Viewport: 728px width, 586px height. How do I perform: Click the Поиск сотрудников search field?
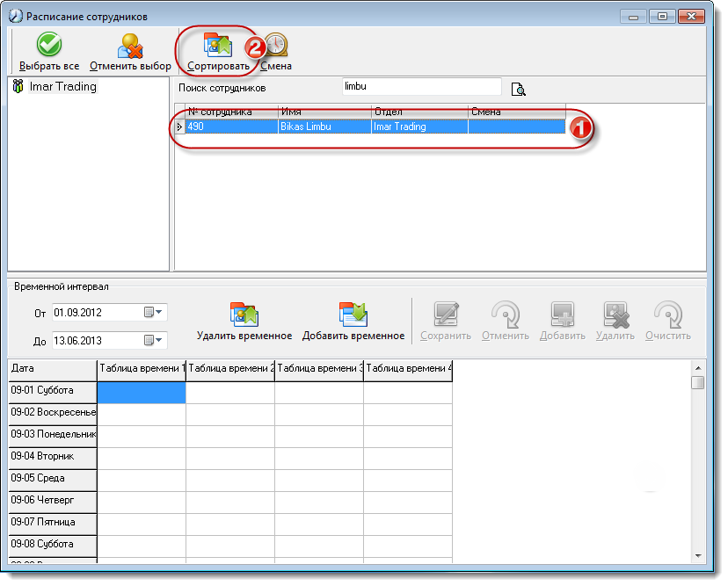[x=421, y=87]
